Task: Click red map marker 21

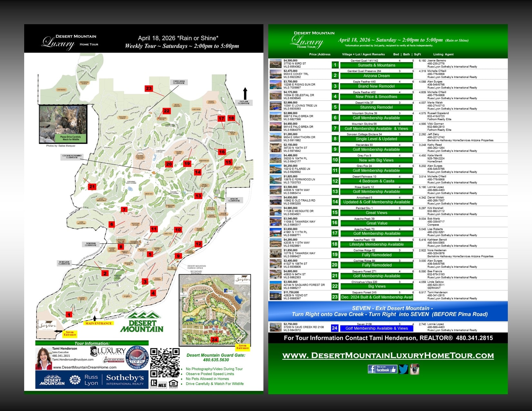Action: [92, 187]
